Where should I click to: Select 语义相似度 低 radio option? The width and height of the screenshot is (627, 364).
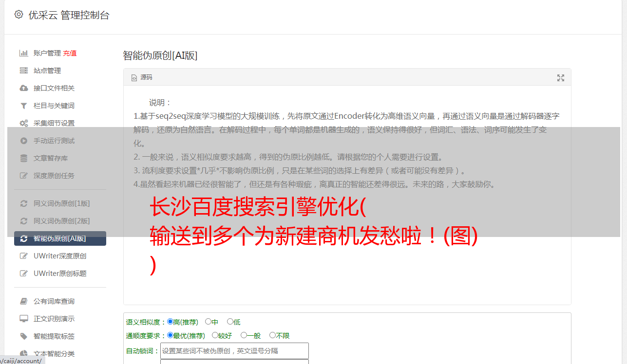(x=230, y=322)
